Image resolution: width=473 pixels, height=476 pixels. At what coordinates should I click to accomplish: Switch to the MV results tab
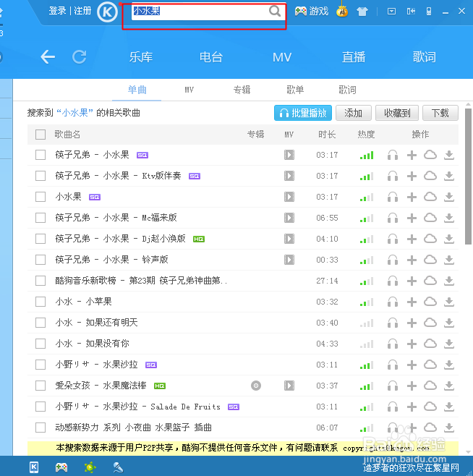pos(189,90)
